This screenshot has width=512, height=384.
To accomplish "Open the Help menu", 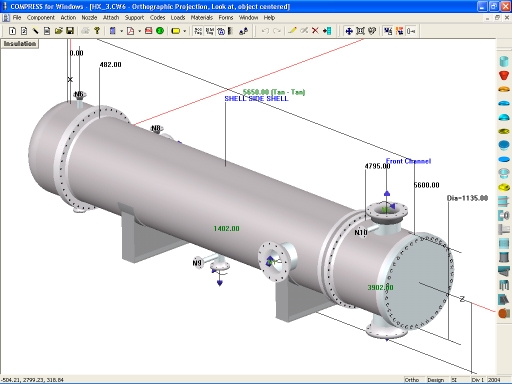I will (x=269, y=18).
